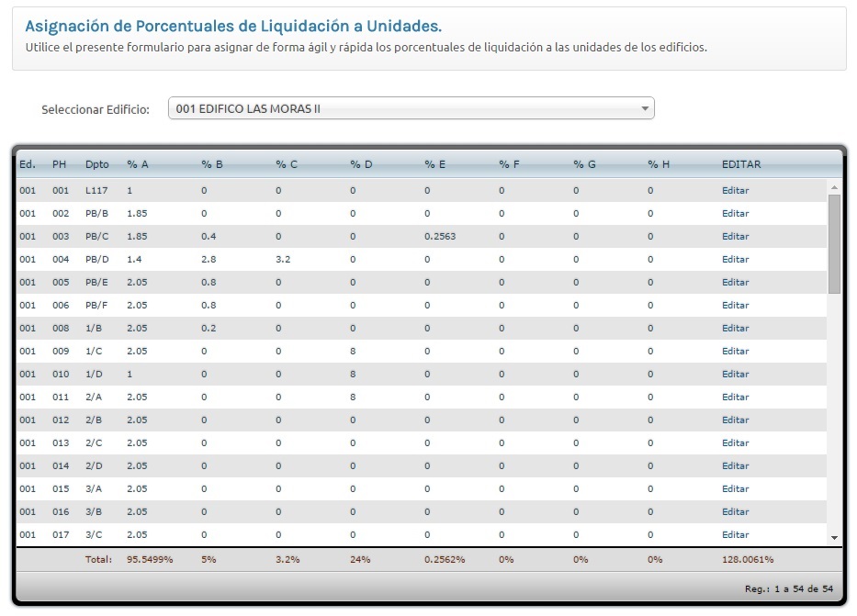Image resolution: width=857 pixels, height=616 pixels.
Task: Click the total 95.5499% for % A
Action: click(150, 559)
